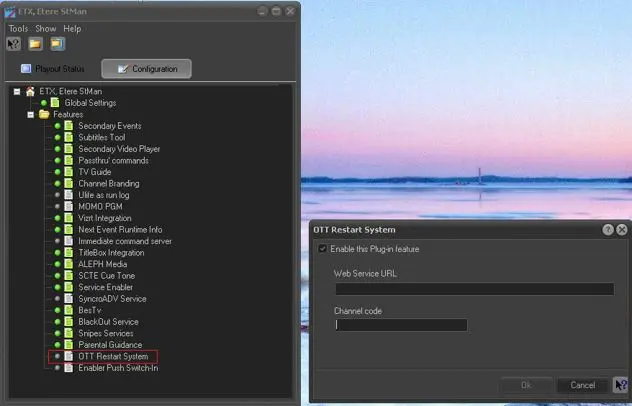Collapse the ETX, Etere StMan root node
Viewport: 632px width, 406px height.
pos(17,91)
